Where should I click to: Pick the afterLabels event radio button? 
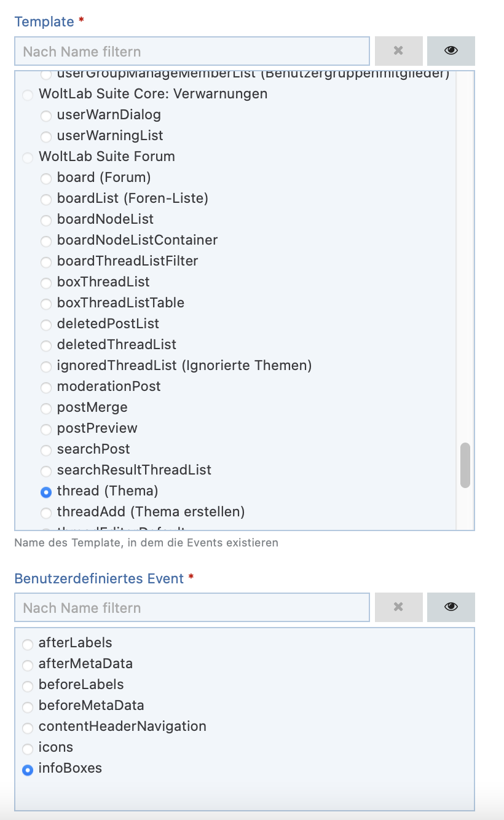pos(28,644)
